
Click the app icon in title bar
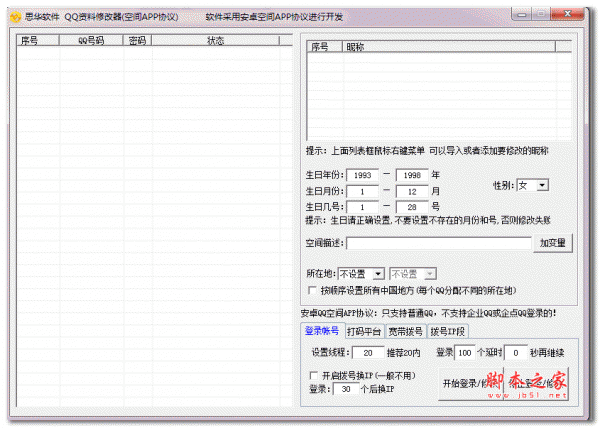pos(16,17)
